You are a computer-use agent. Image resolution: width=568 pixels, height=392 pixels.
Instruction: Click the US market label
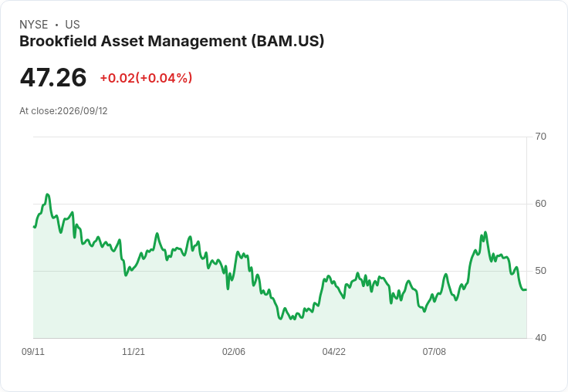tap(73, 25)
